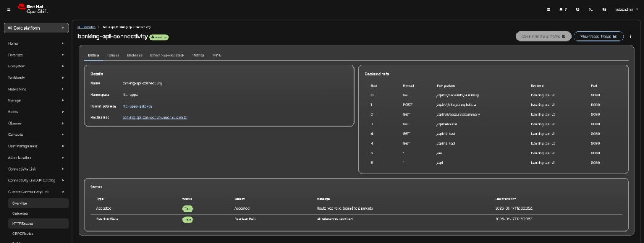The width and height of the screenshot is (644, 243).
Task: Expand the User Management navigation section
Action: [x=36, y=146]
